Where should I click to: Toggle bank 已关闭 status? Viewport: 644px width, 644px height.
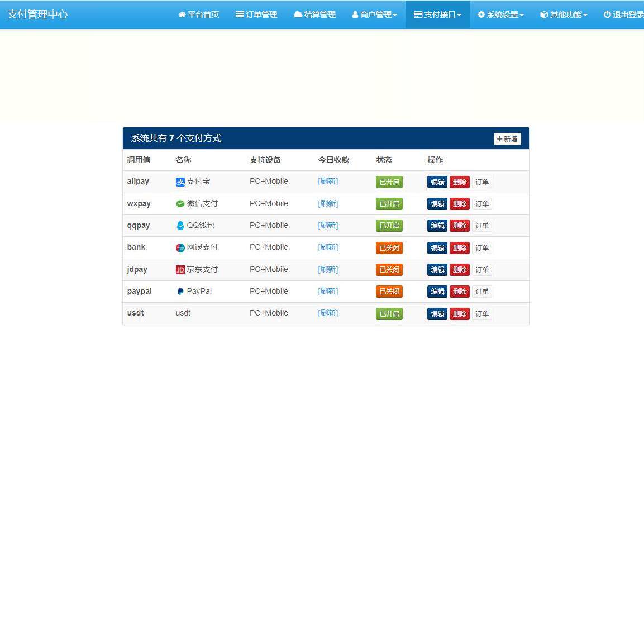pos(389,247)
